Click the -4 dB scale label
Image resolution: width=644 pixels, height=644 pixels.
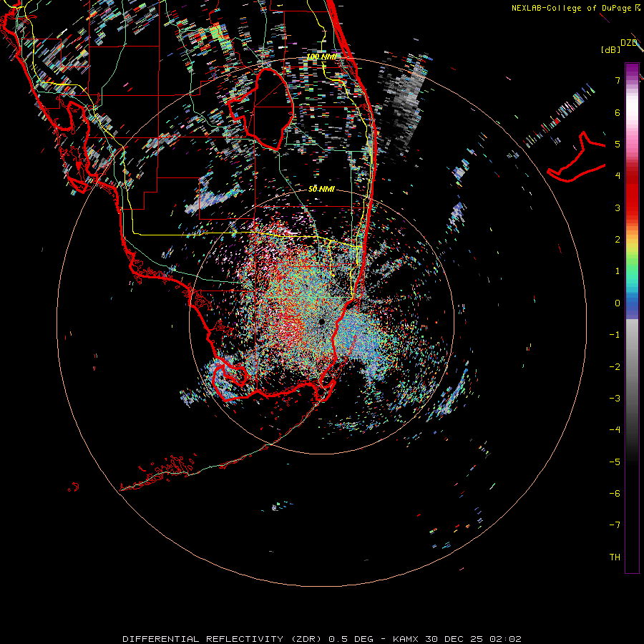click(615, 429)
